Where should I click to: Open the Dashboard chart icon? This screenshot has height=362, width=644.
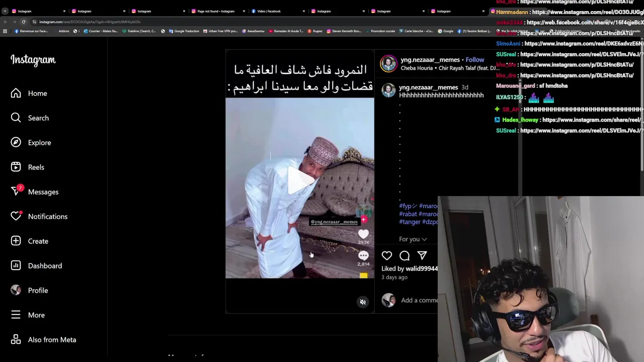(16, 265)
